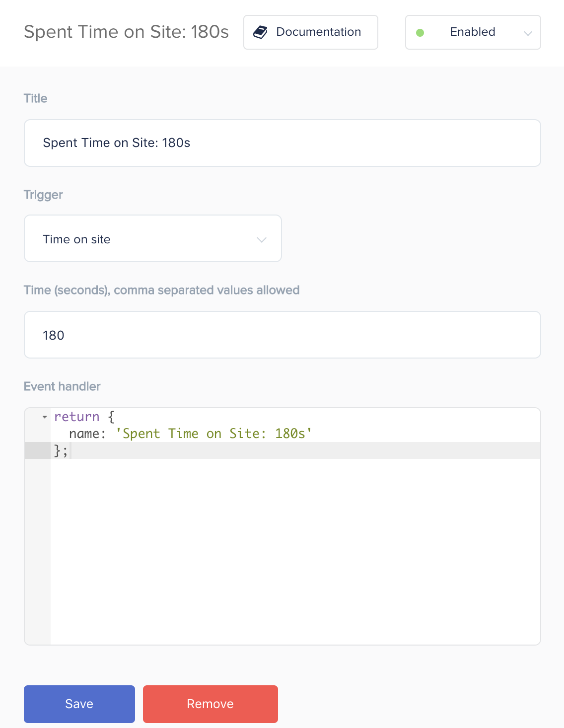This screenshot has width=564, height=728.
Task: Focus the Title input field
Action: 282,143
